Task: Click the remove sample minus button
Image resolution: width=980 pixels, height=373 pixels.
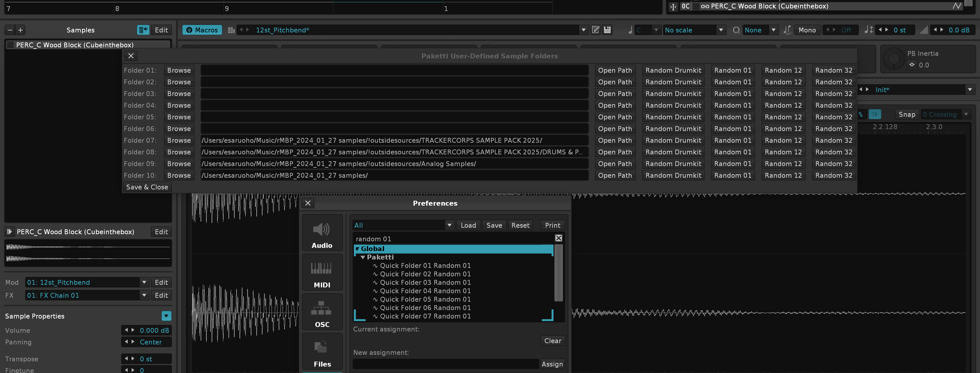Action: [x=10, y=30]
